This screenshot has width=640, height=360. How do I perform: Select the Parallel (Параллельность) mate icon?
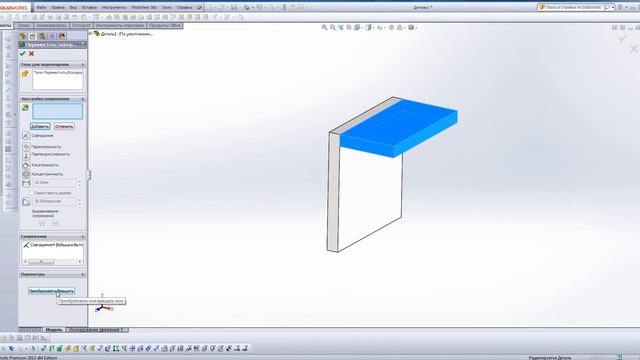coord(26,147)
